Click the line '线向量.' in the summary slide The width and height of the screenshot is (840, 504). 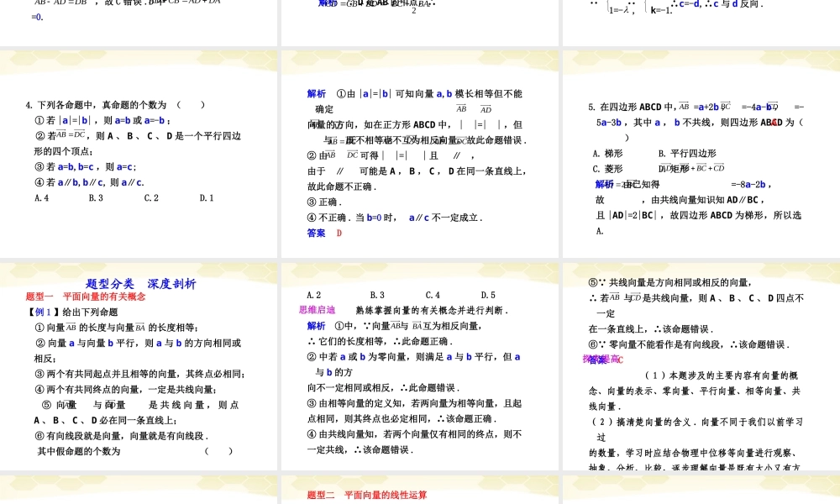(606, 407)
